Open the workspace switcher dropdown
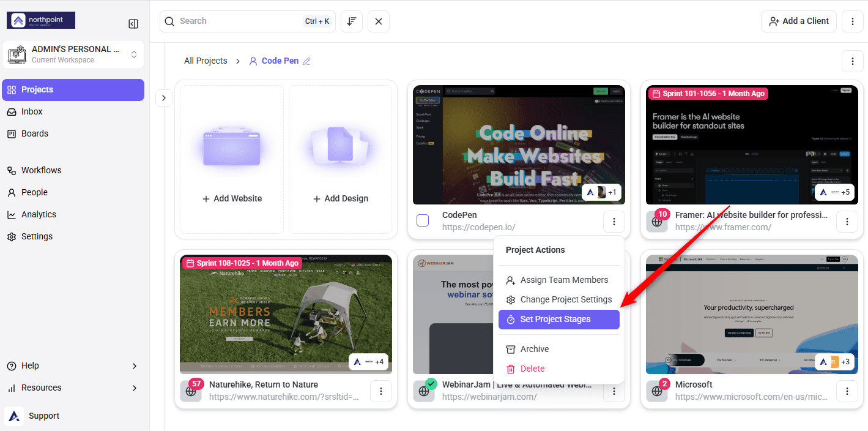 pos(73,54)
